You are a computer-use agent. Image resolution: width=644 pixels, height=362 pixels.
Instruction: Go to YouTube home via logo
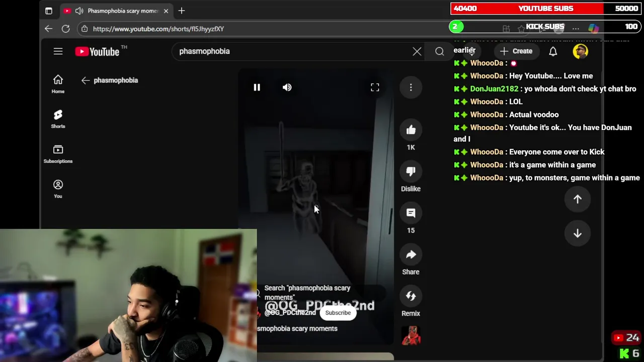(98, 51)
